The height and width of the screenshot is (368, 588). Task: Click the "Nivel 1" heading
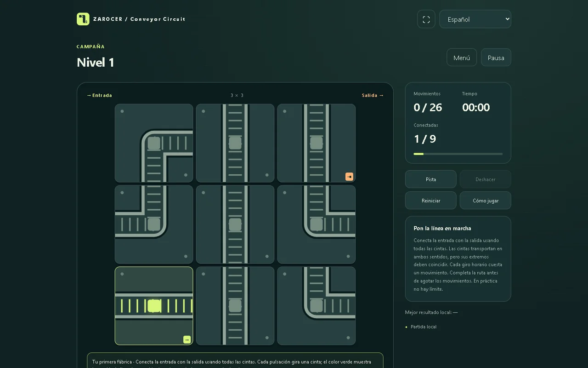[96, 63]
